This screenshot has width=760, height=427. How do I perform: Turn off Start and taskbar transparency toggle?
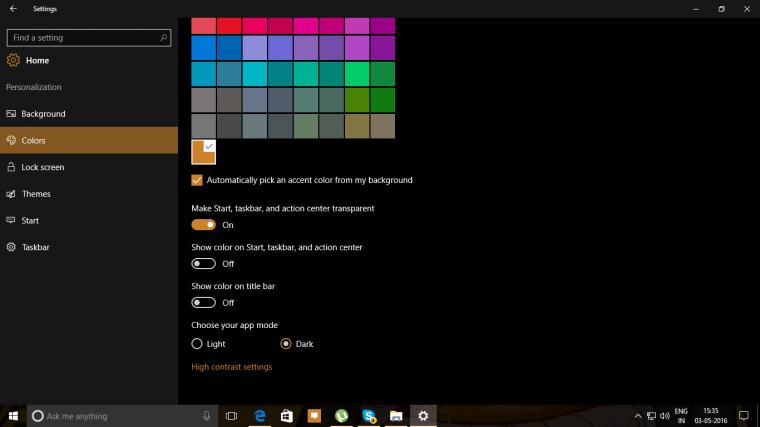tap(204, 225)
